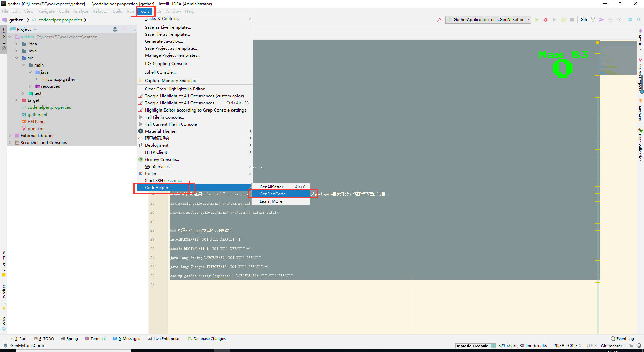Select GenAllSetter menu entry

tap(280, 187)
